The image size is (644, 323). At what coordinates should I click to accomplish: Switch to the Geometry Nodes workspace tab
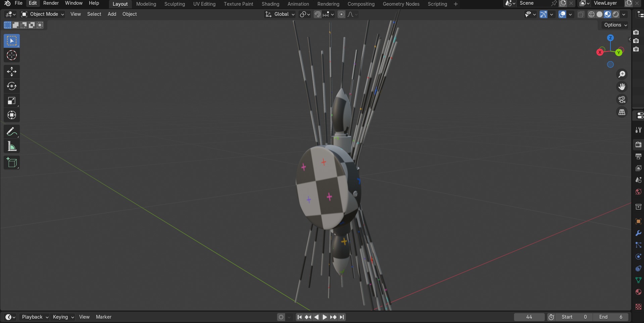pyautogui.click(x=401, y=4)
